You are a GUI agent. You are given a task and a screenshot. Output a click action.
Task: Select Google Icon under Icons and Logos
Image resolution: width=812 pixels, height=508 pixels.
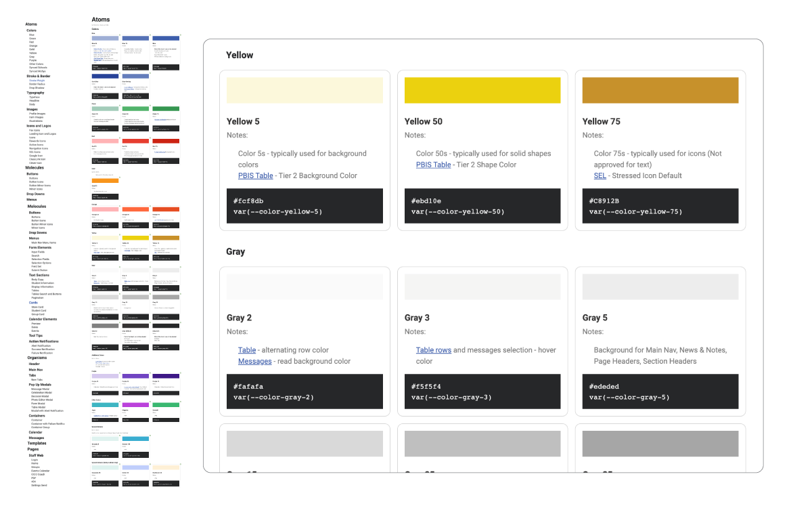click(x=35, y=156)
